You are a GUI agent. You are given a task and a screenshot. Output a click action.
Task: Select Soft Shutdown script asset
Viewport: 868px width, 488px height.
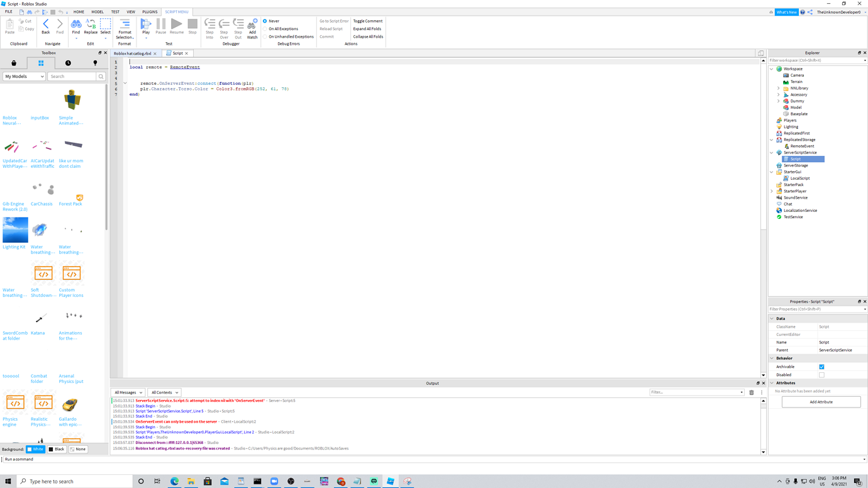click(43, 274)
